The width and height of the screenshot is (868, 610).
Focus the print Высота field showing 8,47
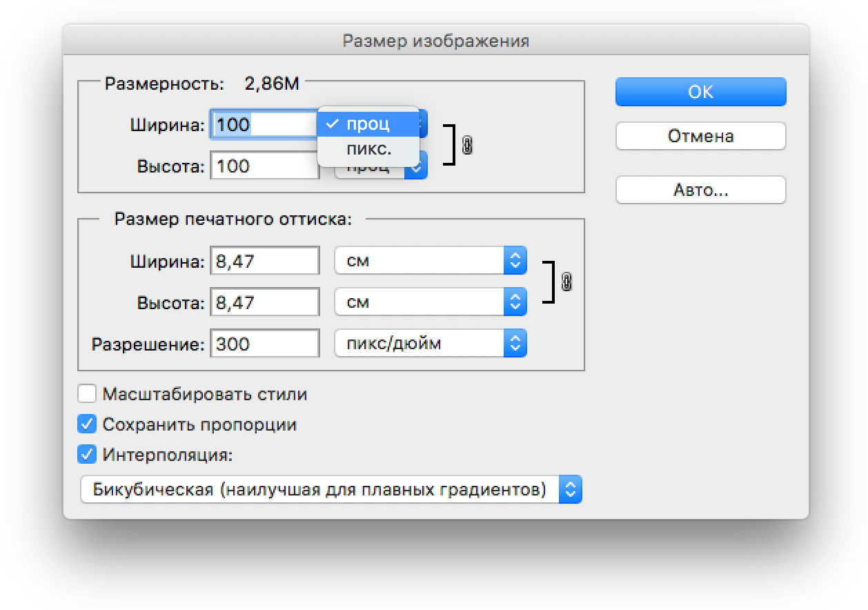[264, 302]
